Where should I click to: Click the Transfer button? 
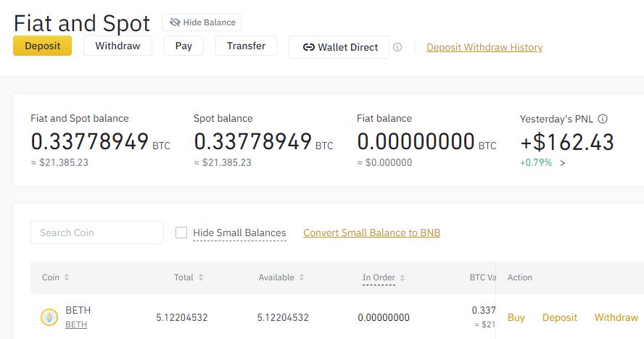coord(246,46)
